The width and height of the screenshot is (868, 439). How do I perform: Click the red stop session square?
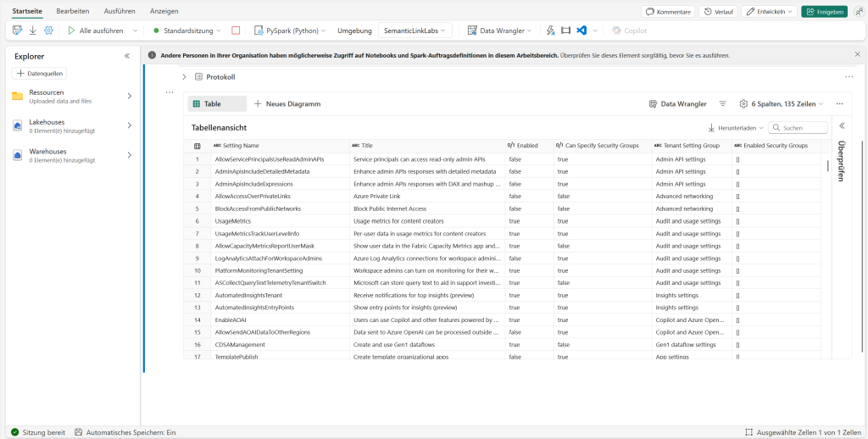click(236, 31)
